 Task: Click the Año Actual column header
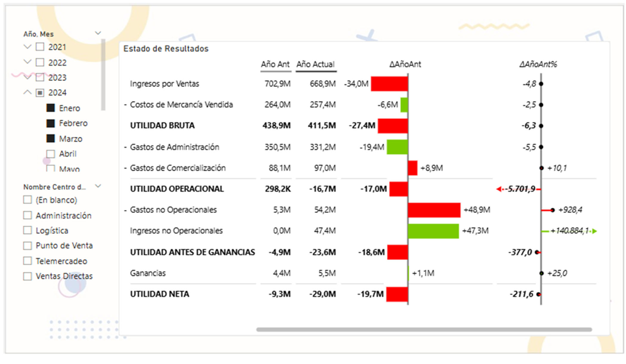coord(315,64)
